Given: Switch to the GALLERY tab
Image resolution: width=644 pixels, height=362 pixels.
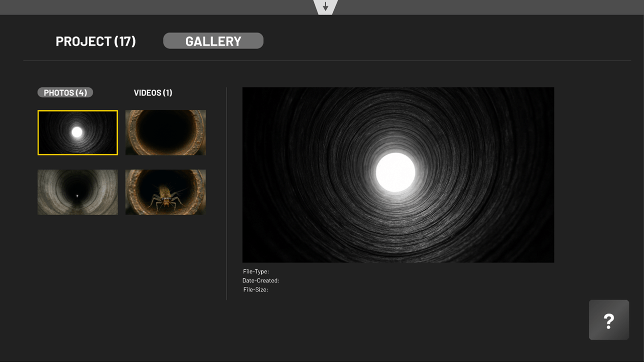Looking at the screenshot, I should tap(213, 41).
